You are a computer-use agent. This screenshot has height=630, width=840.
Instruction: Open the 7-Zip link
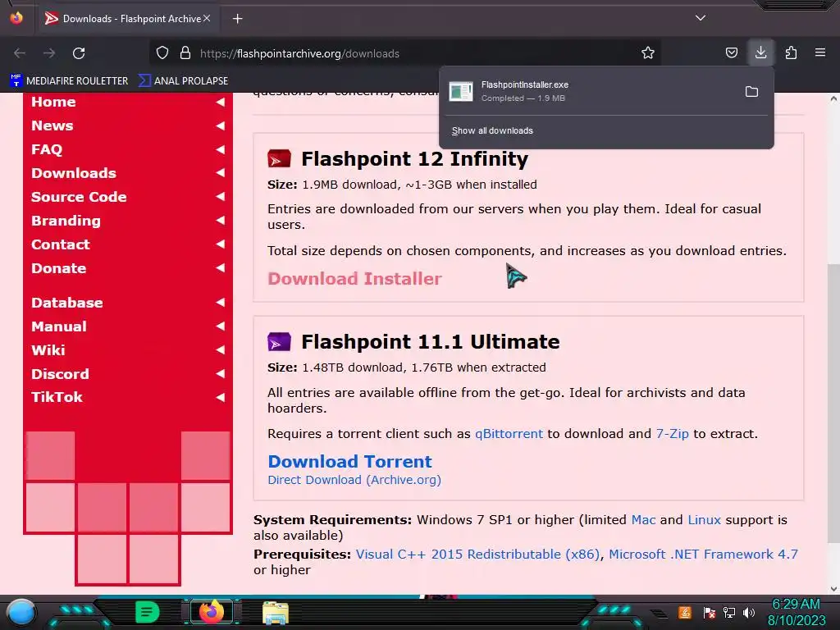(673, 433)
